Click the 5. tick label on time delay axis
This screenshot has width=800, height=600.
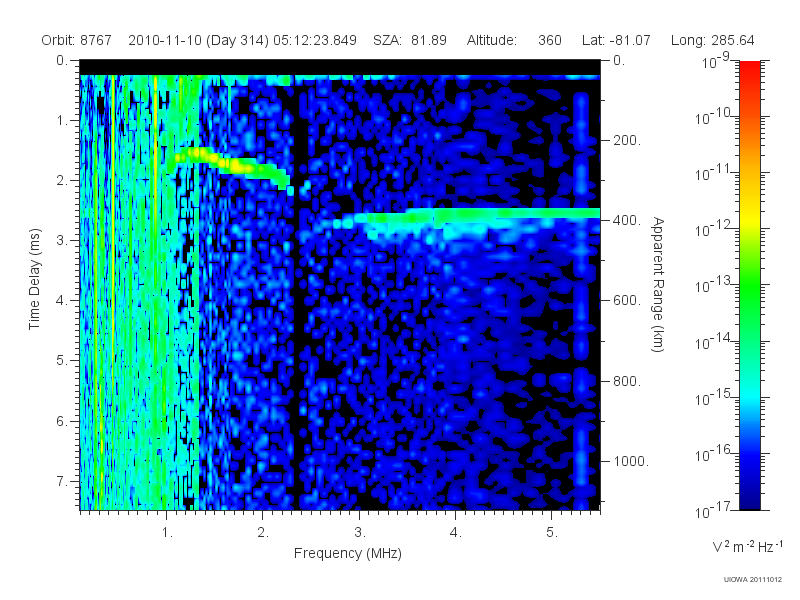61,361
